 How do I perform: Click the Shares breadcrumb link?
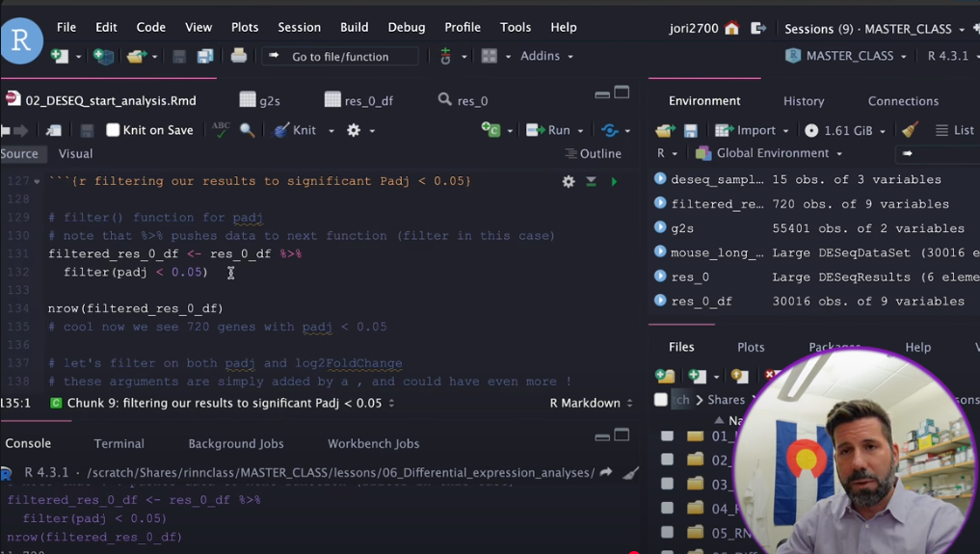point(726,400)
